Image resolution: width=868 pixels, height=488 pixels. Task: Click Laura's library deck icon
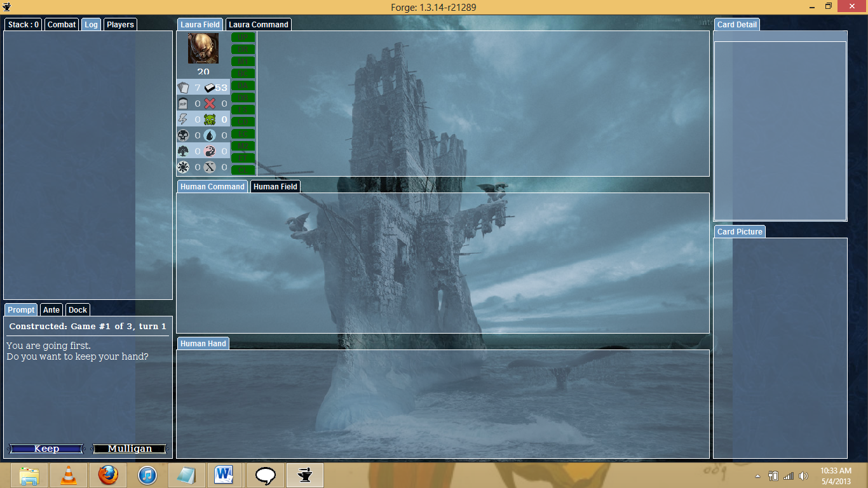pos(210,88)
